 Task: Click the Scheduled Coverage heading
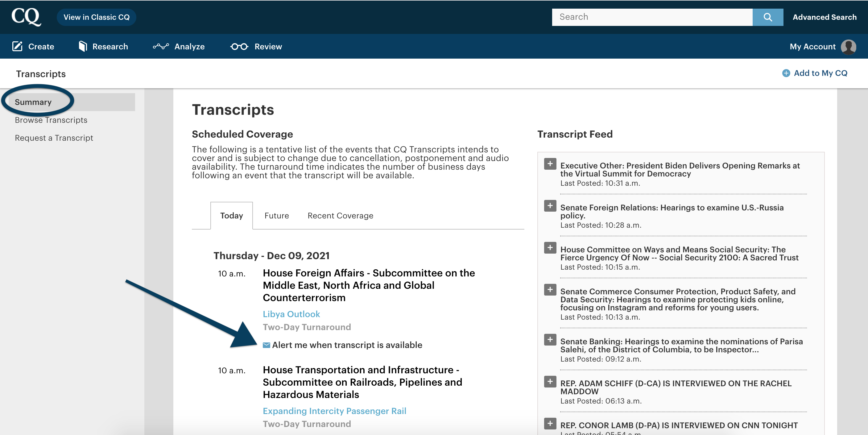click(x=242, y=134)
